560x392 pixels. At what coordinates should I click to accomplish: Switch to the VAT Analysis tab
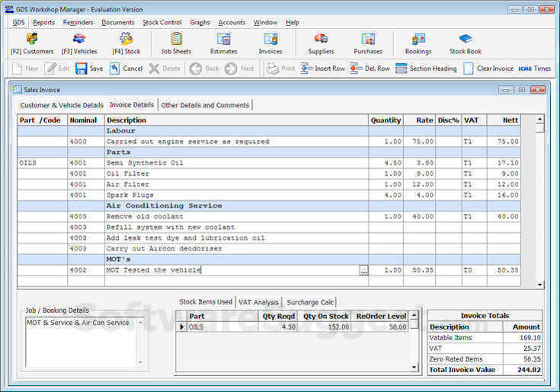click(x=259, y=302)
